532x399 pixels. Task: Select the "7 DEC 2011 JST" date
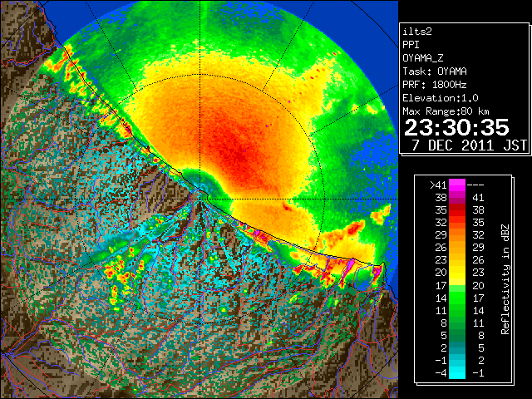click(x=469, y=145)
